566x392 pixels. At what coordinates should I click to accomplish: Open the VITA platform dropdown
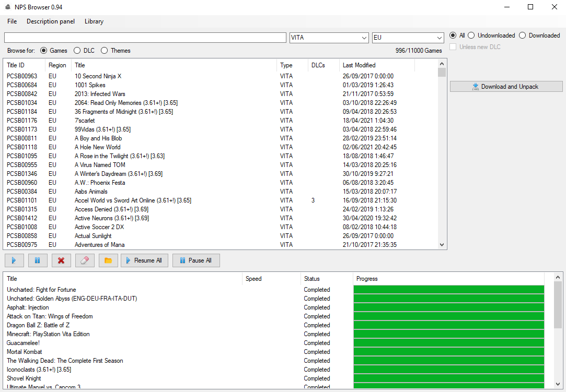tap(329, 38)
